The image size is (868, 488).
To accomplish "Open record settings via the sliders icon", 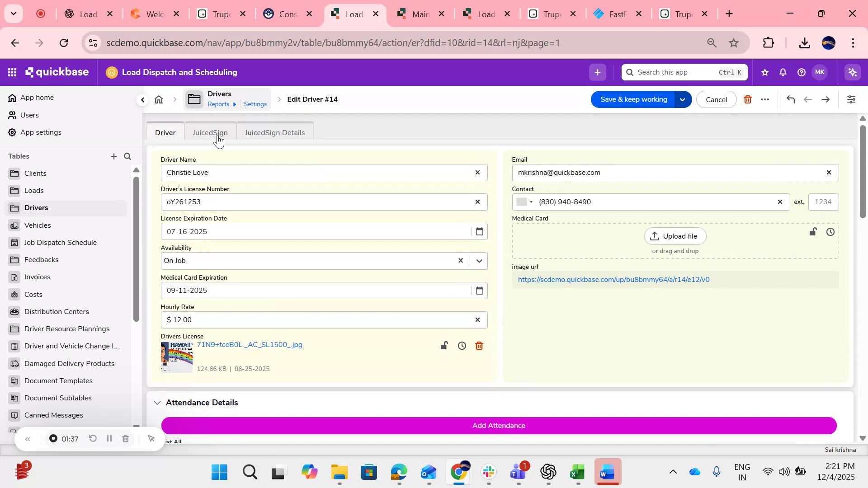I will (852, 99).
